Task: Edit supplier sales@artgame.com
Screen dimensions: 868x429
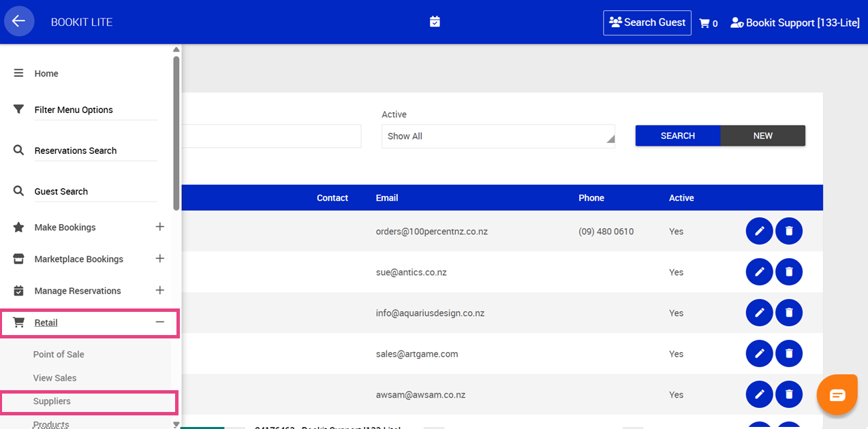Action: coord(760,353)
